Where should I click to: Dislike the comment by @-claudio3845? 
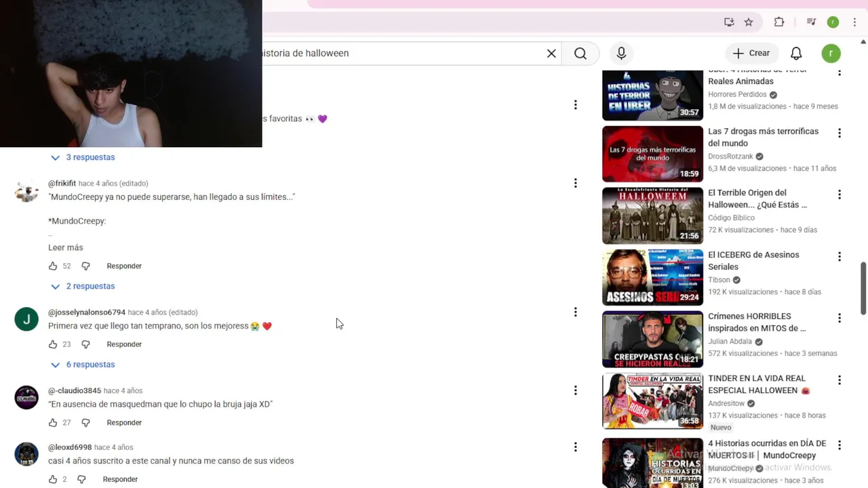coord(85,423)
